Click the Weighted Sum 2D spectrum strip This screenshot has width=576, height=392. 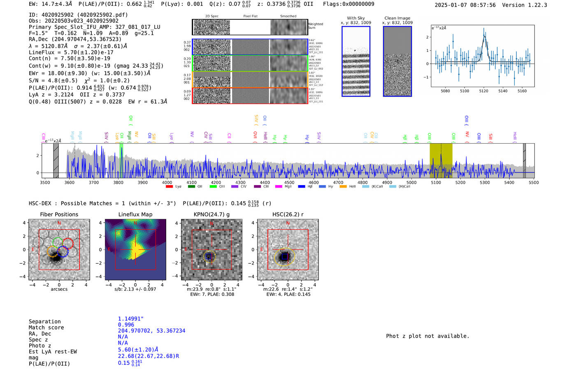tap(250, 27)
